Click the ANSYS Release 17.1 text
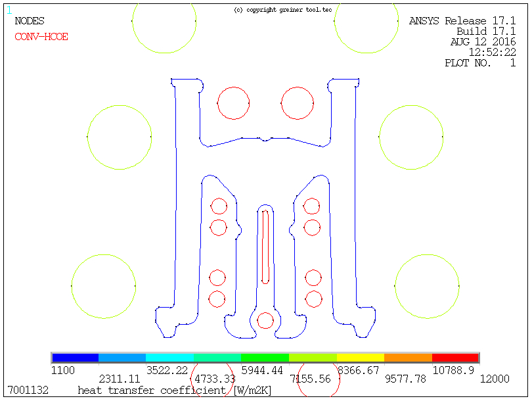The width and height of the screenshot is (532, 401). tap(462, 21)
